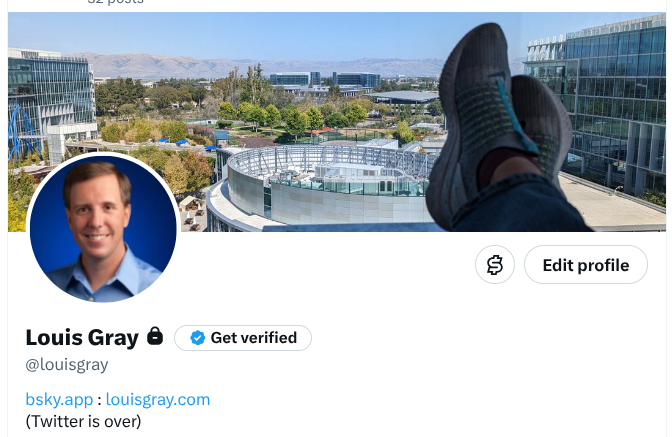672x437 pixels.
Task: Click the dollar-sign tips icon
Action: [495, 265]
